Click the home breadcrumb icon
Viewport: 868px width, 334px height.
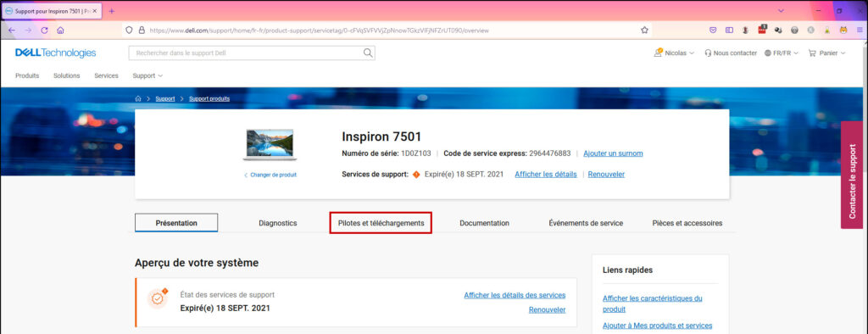[138, 98]
